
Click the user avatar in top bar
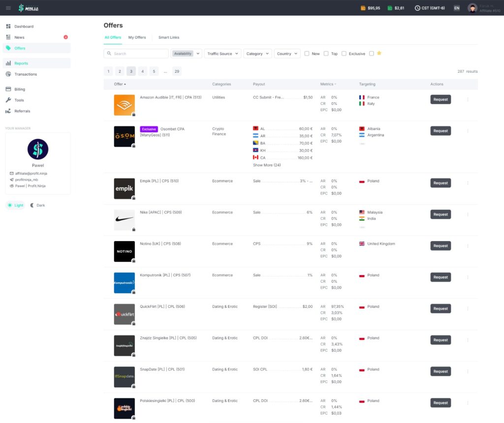[x=472, y=8]
